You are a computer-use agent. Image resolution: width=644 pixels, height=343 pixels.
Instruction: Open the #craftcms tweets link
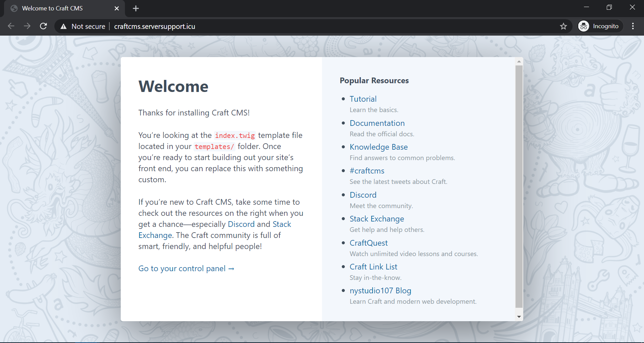tap(367, 171)
